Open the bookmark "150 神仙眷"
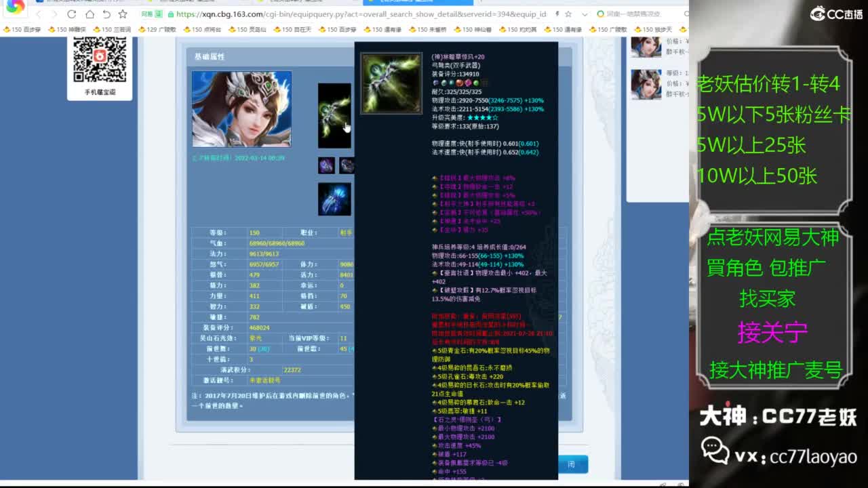 pyautogui.click(x=472, y=29)
